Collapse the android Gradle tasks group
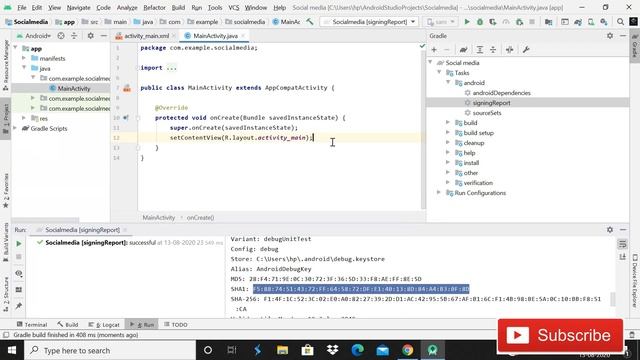The image size is (640, 360). [448, 82]
